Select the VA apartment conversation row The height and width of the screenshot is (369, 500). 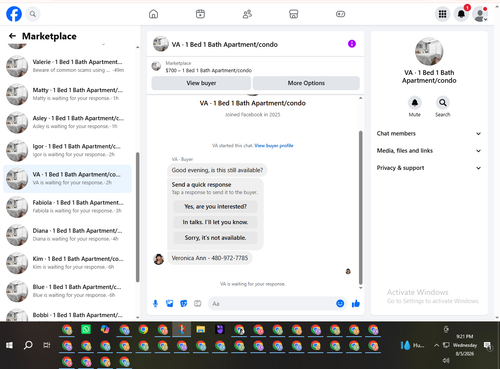tap(67, 179)
